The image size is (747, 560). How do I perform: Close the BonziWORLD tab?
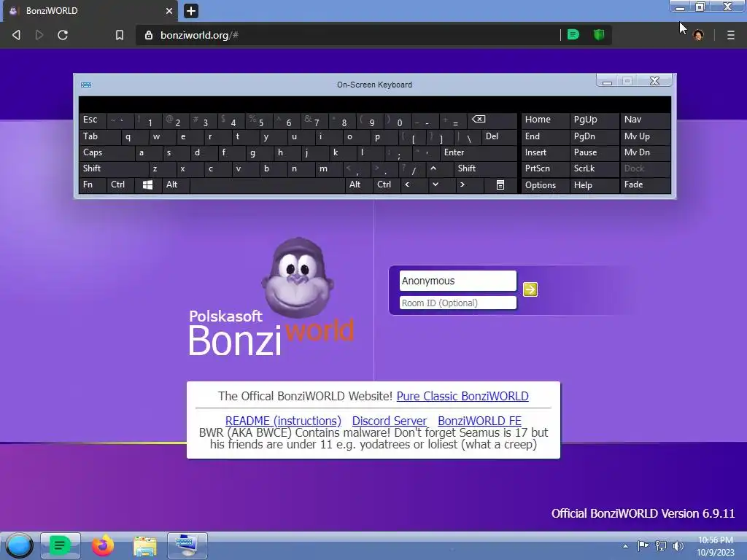(169, 10)
